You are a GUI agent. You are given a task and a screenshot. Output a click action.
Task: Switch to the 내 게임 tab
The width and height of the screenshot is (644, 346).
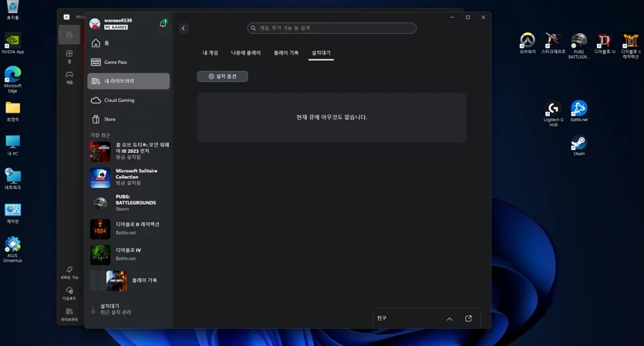coord(211,53)
